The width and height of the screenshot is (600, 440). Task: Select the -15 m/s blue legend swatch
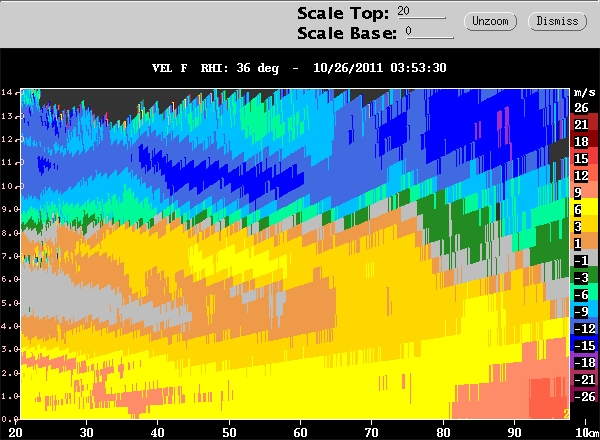[x=584, y=345]
